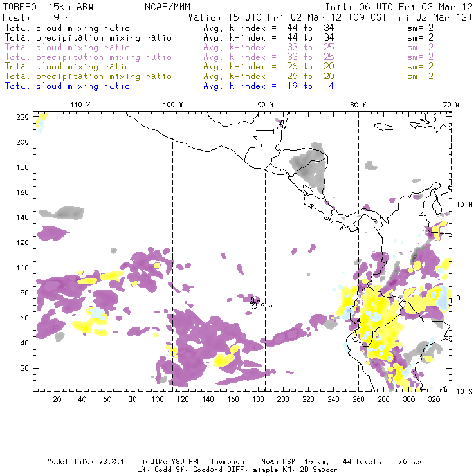Click the 'Thompson' microphysics label
Image resolution: width=476 pixels, height=476 pixels.
coord(227,462)
